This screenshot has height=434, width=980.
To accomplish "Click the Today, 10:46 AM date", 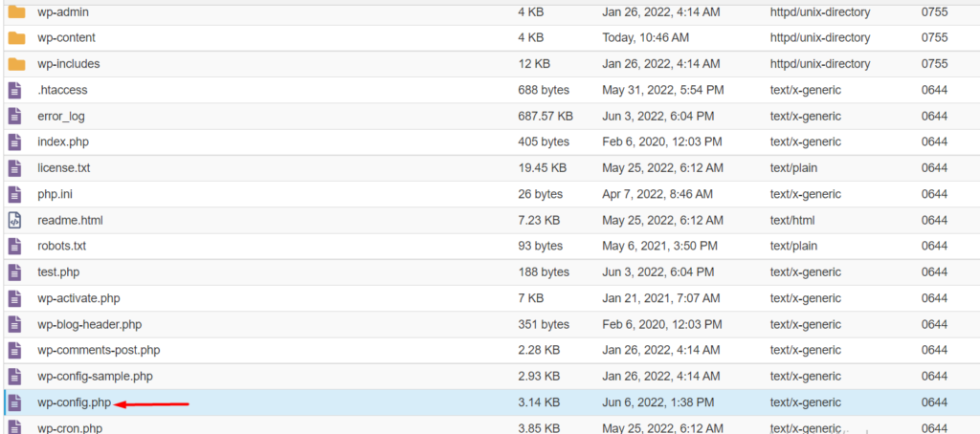I will pyautogui.click(x=646, y=38).
